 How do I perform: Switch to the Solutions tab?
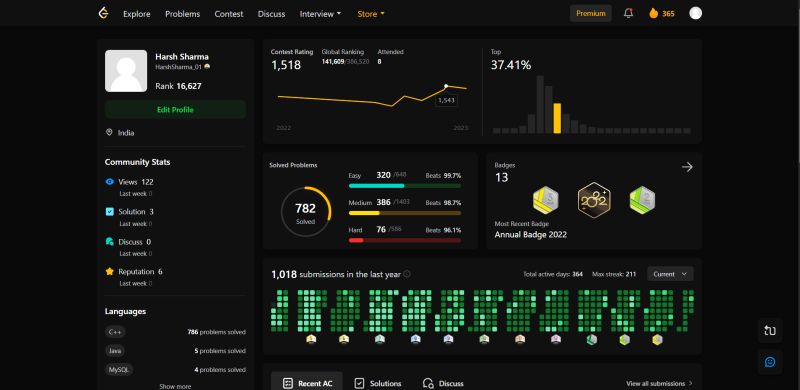pos(378,383)
